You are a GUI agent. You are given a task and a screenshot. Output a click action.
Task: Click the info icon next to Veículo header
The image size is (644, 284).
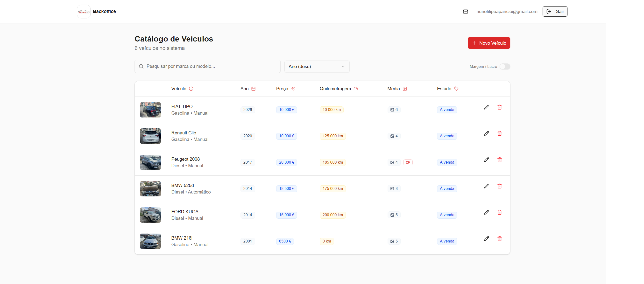[x=191, y=88]
